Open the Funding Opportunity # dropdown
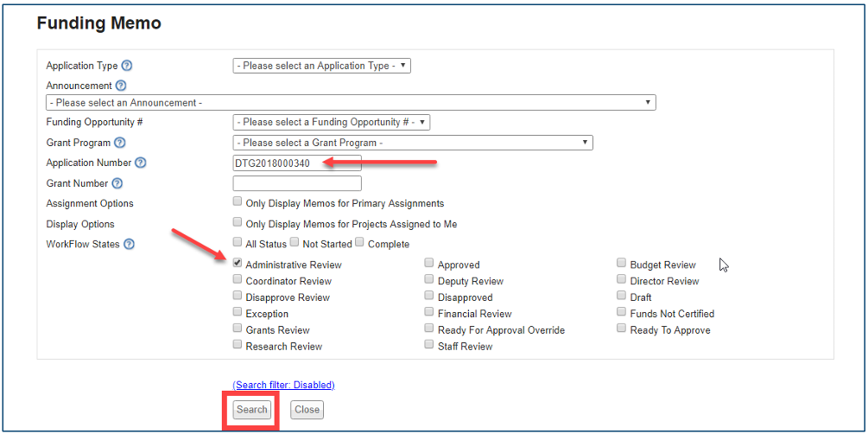Viewport: 868px width, 434px height. (x=331, y=123)
